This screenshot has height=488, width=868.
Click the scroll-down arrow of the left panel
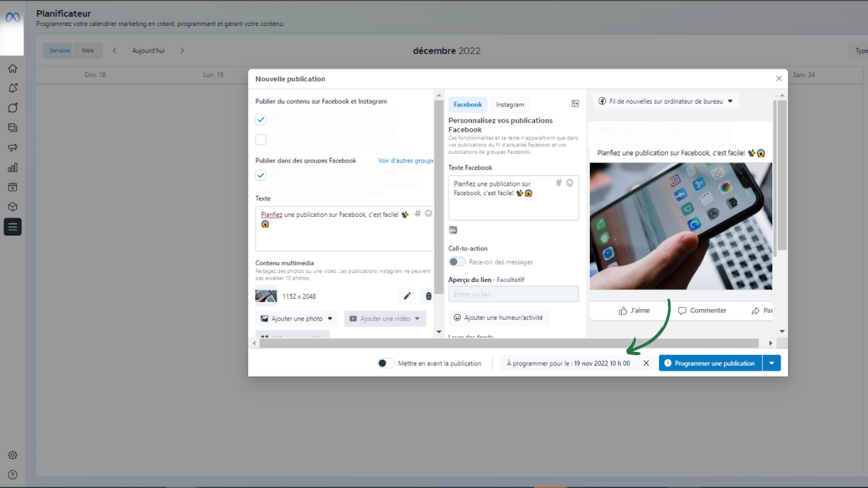(439, 332)
